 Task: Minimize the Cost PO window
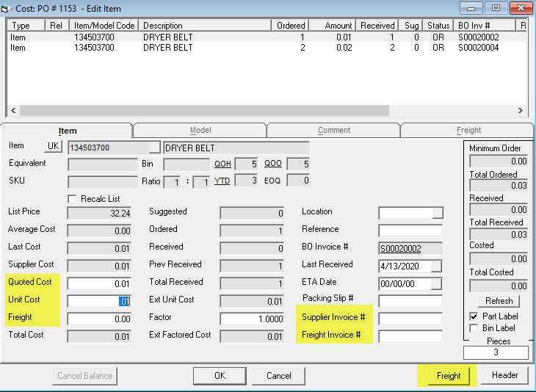[x=471, y=8]
